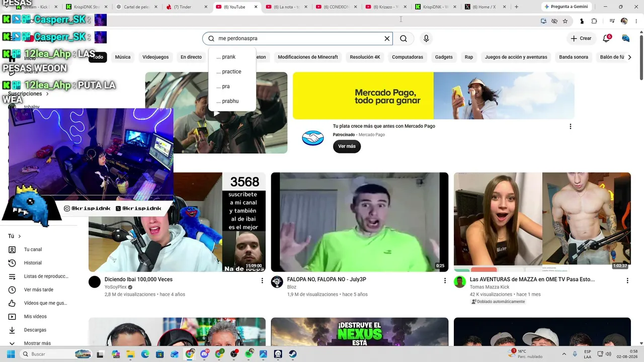Open options for the Mercado Pago ad
The image size is (644, 362).
[x=570, y=126]
